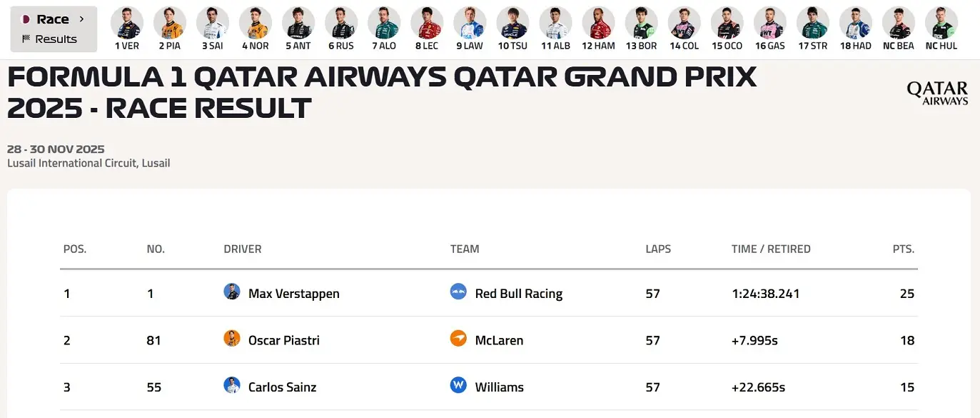The width and height of the screenshot is (980, 418).
Task: Click the 9 LAW driver icon
Action: coord(470,23)
